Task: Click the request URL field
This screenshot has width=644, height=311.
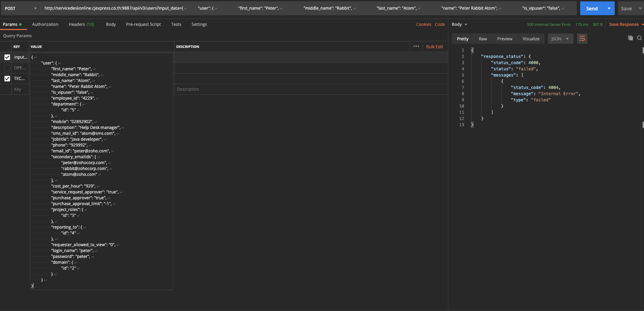Action: (309, 8)
